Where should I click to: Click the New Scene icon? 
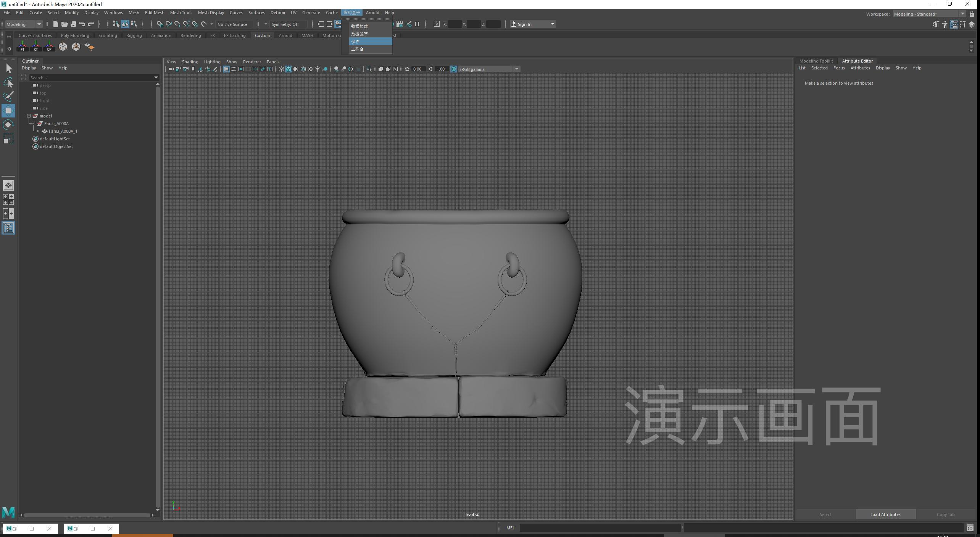point(55,24)
